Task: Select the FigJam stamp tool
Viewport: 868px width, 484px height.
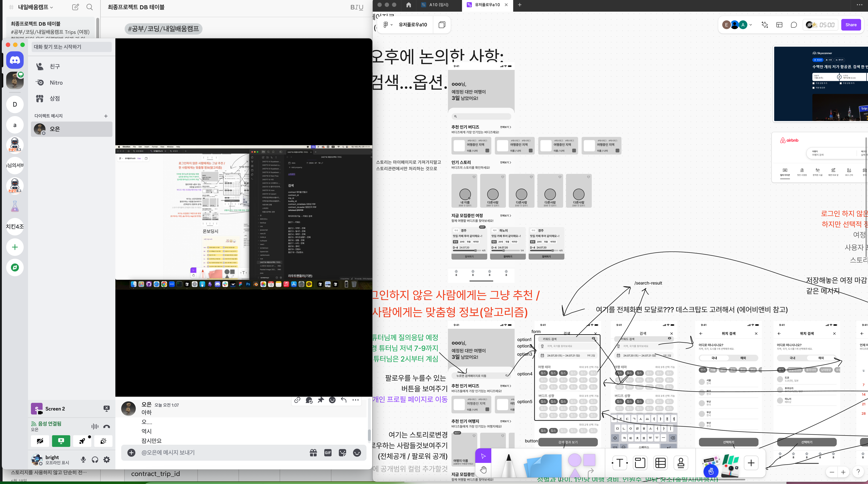Action: click(681, 463)
